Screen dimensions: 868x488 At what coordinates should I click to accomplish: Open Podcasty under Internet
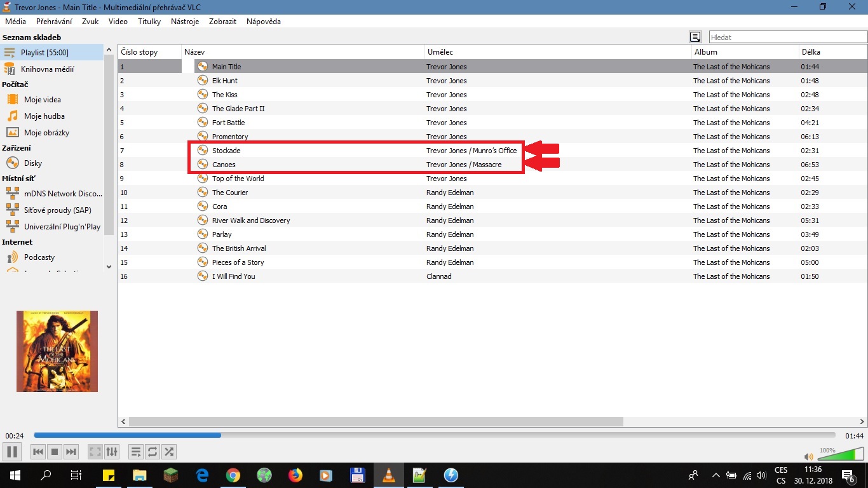tap(51, 257)
